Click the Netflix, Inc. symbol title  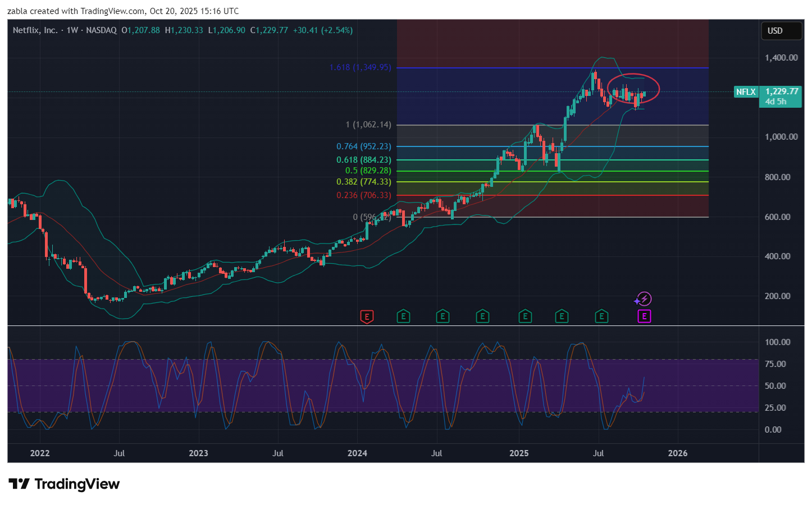tap(35, 30)
